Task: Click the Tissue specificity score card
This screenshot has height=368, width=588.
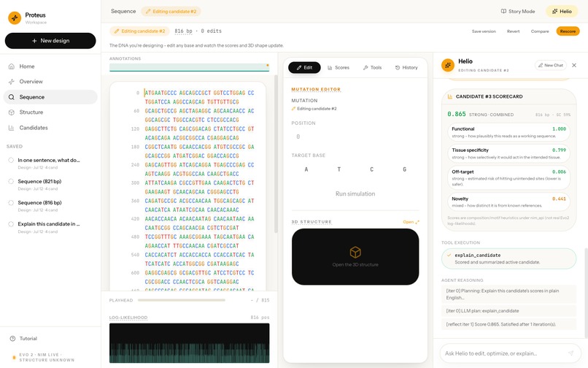Action: (508, 153)
